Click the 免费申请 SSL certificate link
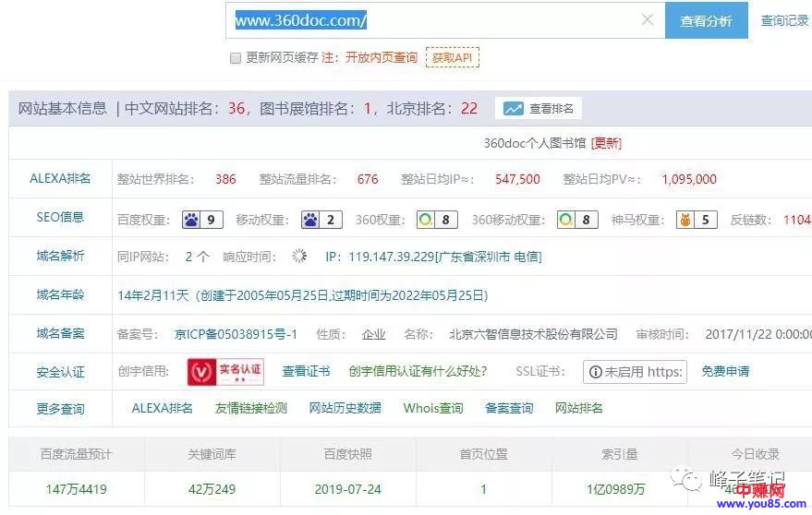The height and width of the screenshot is (515, 812). click(x=725, y=372)
